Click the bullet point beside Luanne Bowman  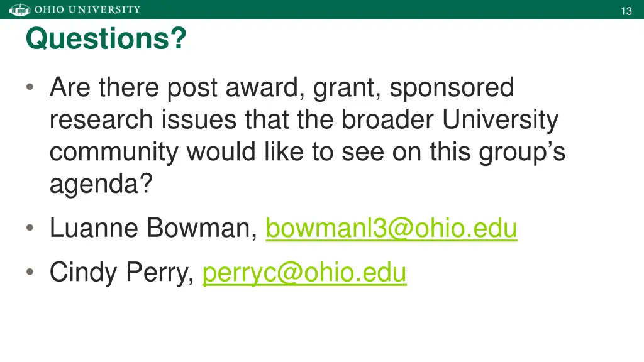[x=30, y=228]
